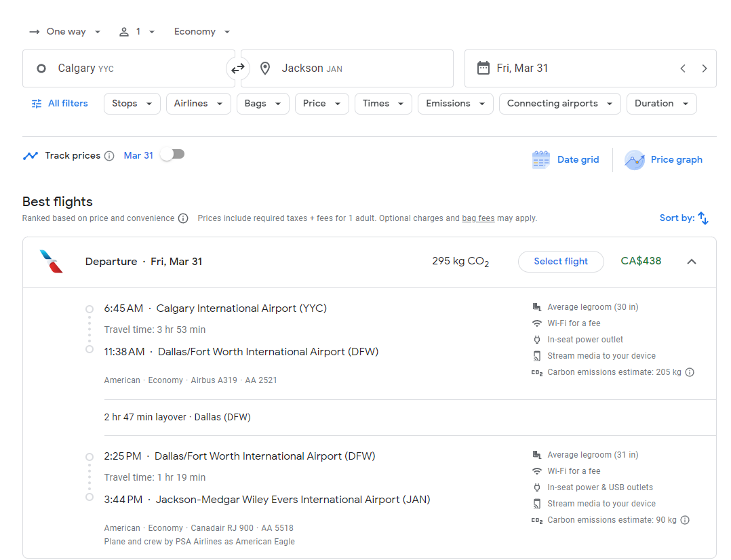Open the Price graph

point(663,160)
